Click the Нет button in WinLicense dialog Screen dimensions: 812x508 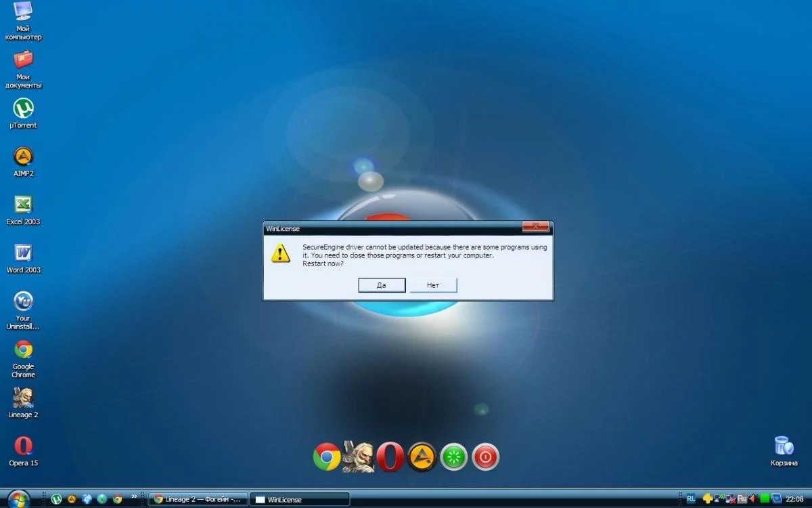coord(433,285)
